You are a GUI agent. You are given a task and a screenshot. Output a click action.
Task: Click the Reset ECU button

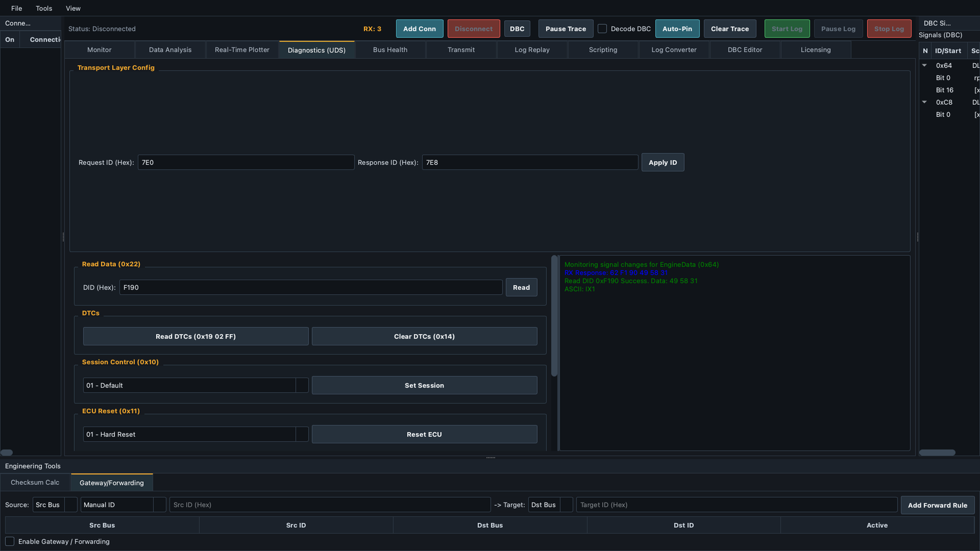[424, 434]
